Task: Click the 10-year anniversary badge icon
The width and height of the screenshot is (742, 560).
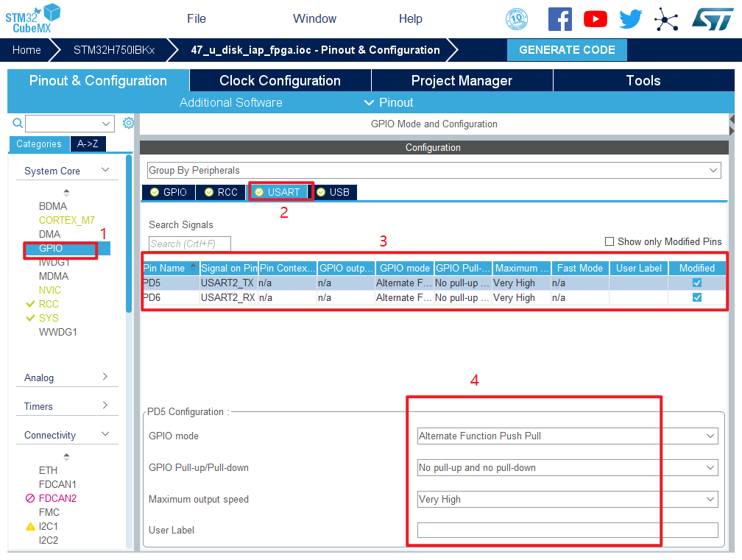Action: click(x=517, y=19)
